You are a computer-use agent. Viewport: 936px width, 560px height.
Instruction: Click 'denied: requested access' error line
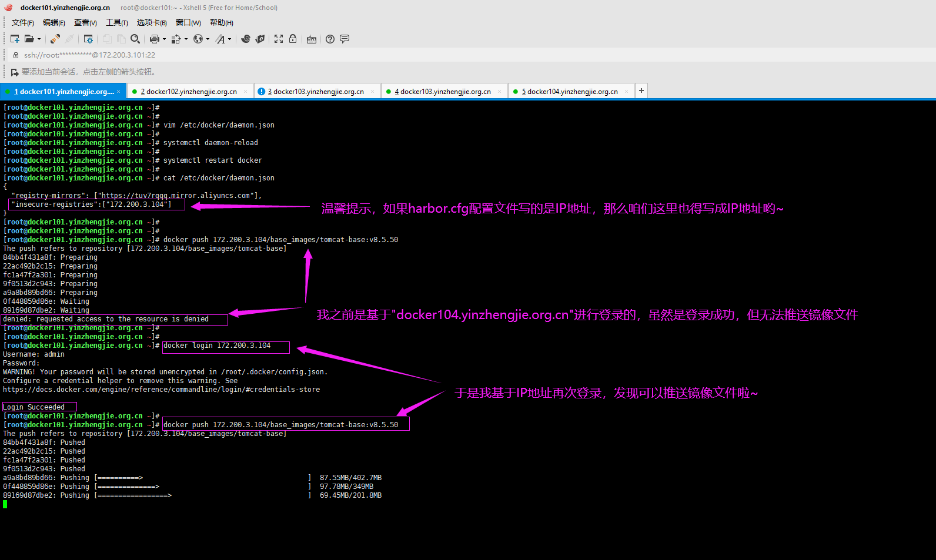click(106, 319)
